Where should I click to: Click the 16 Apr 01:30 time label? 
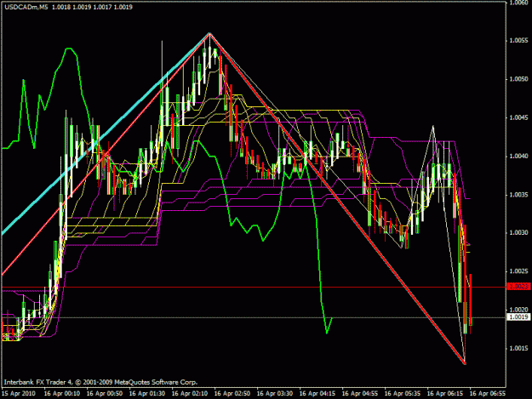[147, 393]
